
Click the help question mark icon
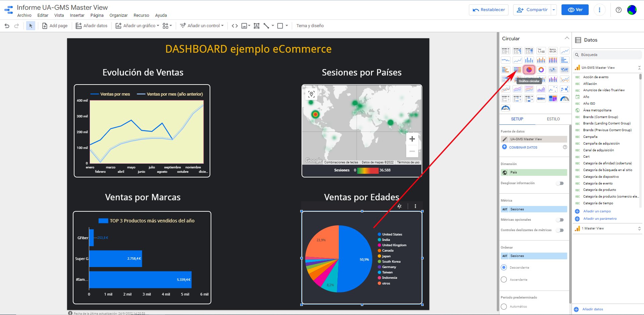619,10
